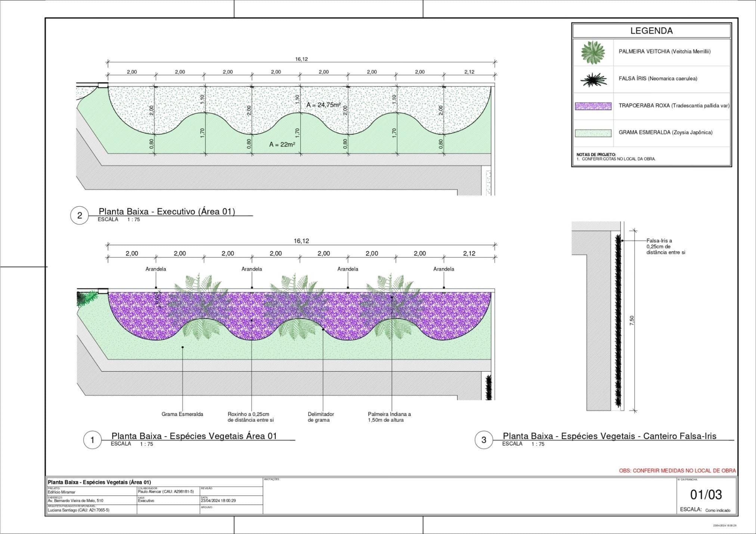Select 'Planta Baixa - Espécies Vegetais Área 01' title
This screenshot has width=756, height=534.
point(194,436)
